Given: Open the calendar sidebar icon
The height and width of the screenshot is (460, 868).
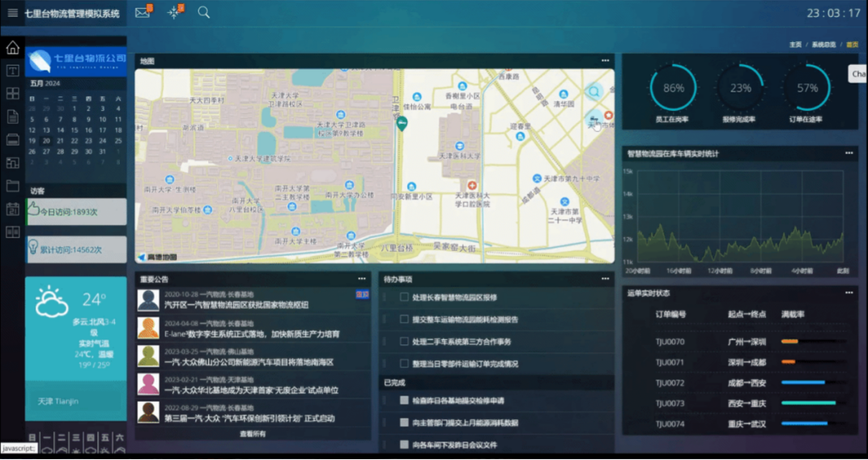Looking at the screenshot, I should pyautogui.click(x=12, y=209).
